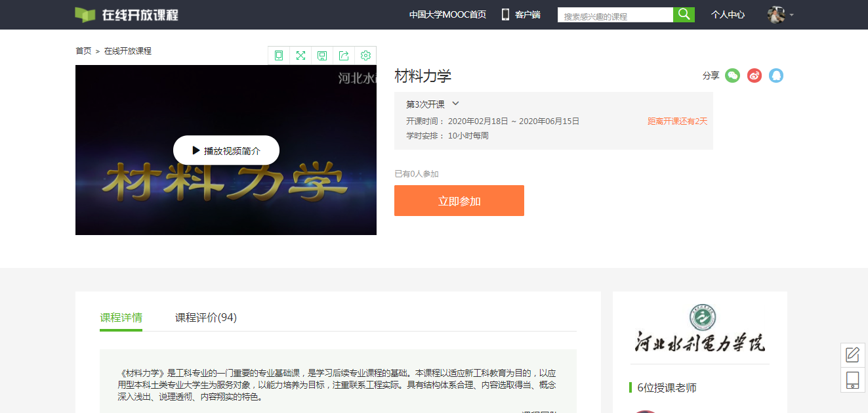Click the share arrow icon above video
868x413 pixels.
click(344, 56)
